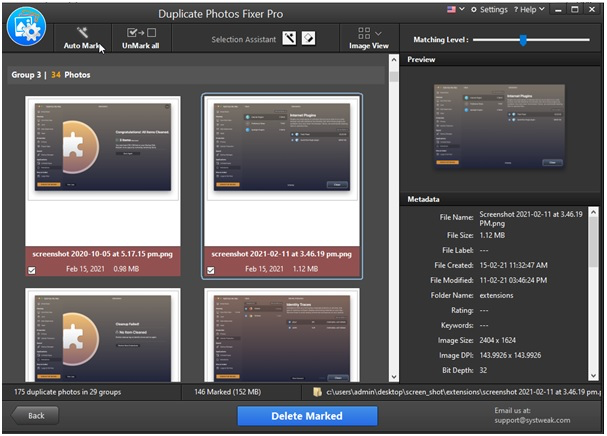
Task: Click the metadata panel scroll down arrow
Action: pyautogui.click(x=593, y=376)
